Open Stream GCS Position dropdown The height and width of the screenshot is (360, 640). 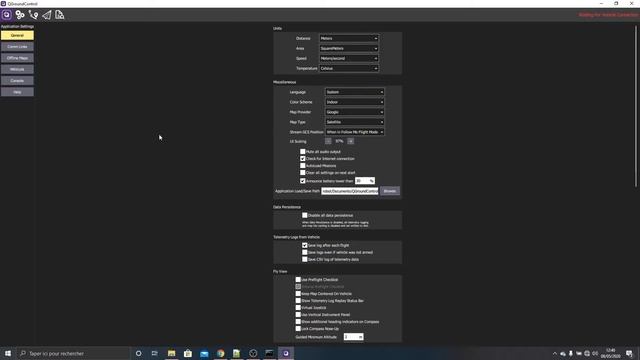[354, 132]
